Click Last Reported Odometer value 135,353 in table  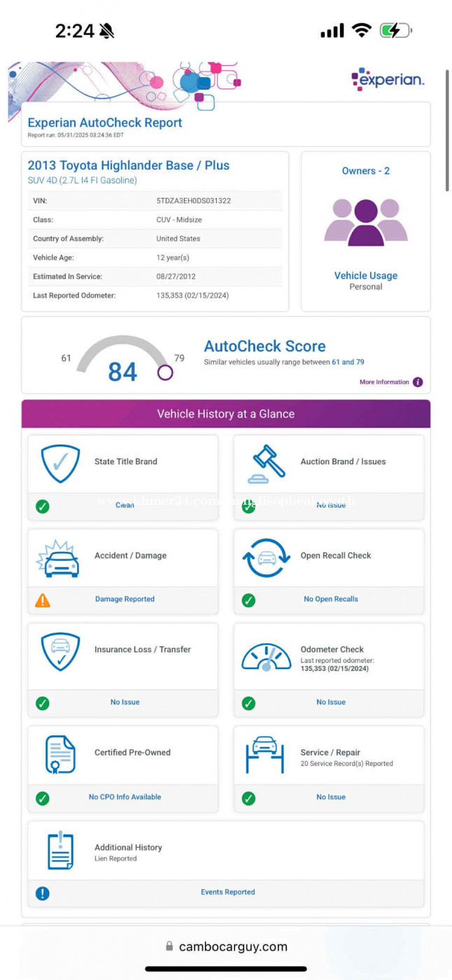192,295
